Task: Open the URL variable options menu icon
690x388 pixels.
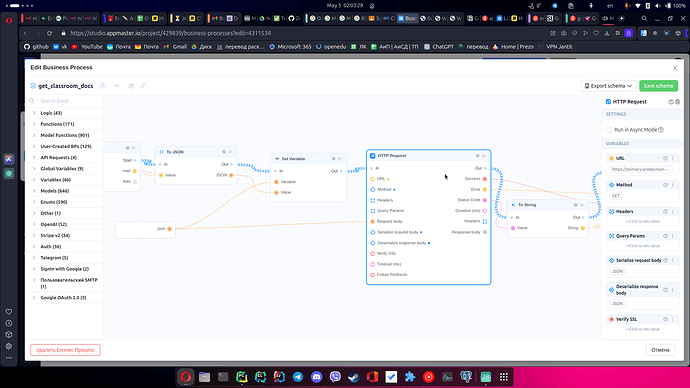Action: click(x=672, y=158)
